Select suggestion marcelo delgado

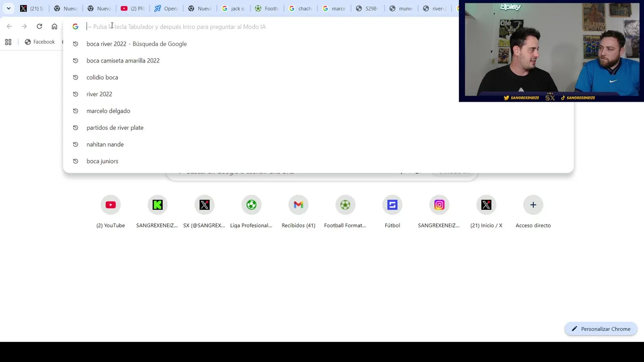point(318,111)
